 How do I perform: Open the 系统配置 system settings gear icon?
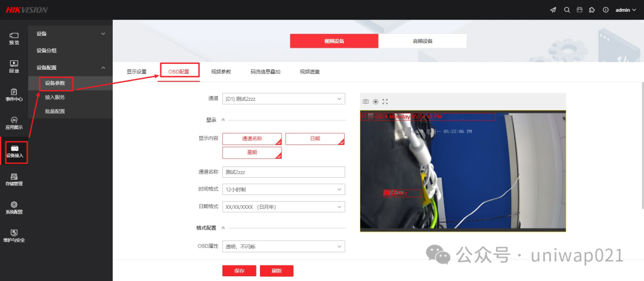(x=14, y=208)
